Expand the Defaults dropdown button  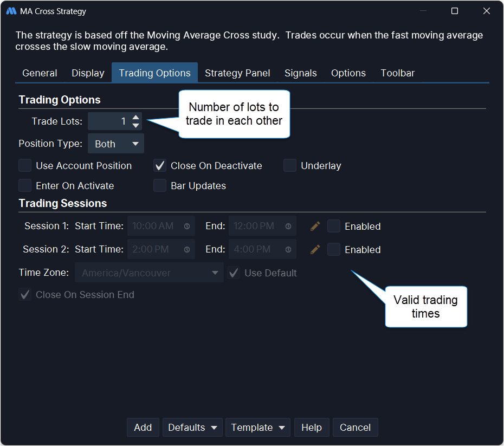click(x=192, y=428)
